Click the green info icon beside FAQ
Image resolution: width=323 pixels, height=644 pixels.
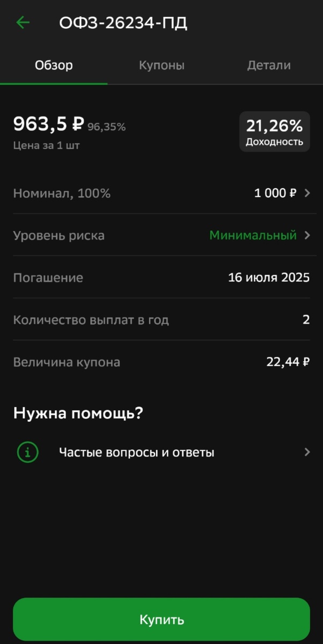click(26, 452)
